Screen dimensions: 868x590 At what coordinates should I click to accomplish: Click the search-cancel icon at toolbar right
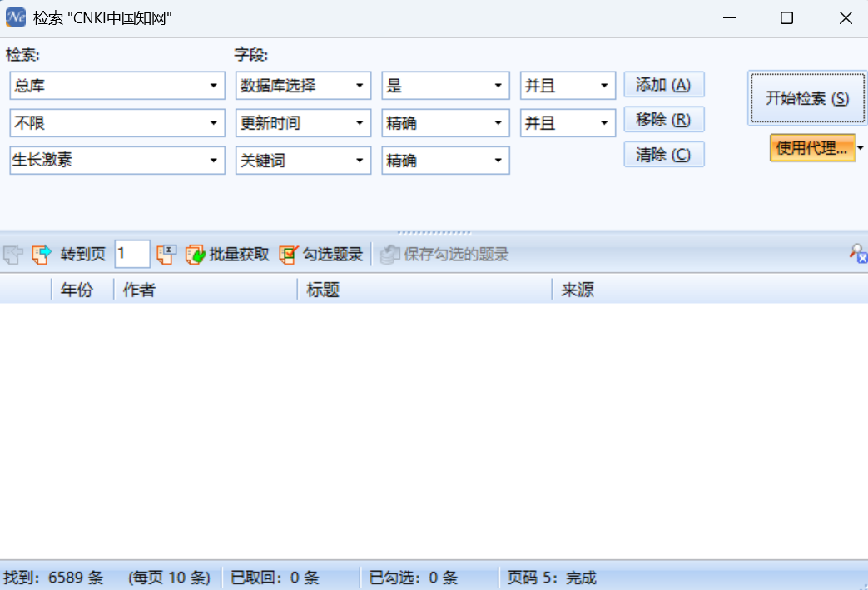pyautogui.click(x=858, y=254)
